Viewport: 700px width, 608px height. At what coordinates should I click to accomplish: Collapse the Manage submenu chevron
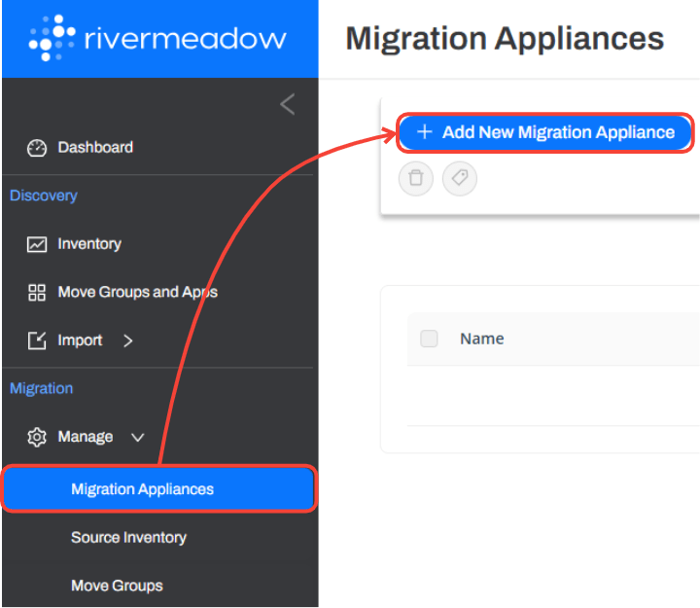pos(137,438)
